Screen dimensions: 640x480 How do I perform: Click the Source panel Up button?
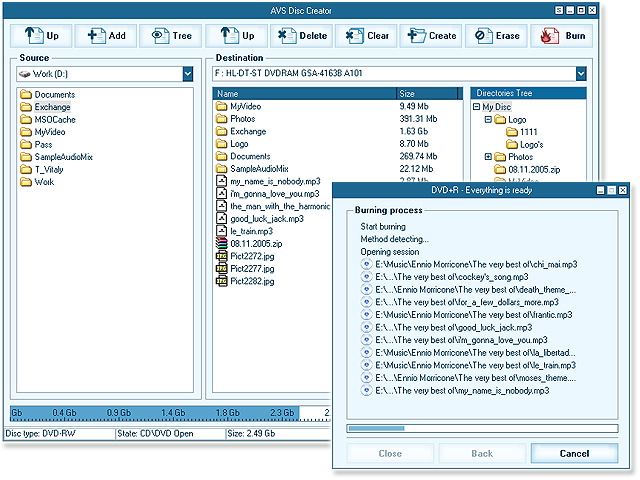[x=41, y=36]
